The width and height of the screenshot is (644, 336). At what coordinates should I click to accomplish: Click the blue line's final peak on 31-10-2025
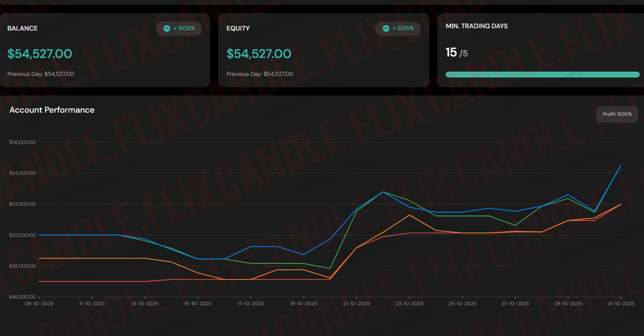point(621,165)
